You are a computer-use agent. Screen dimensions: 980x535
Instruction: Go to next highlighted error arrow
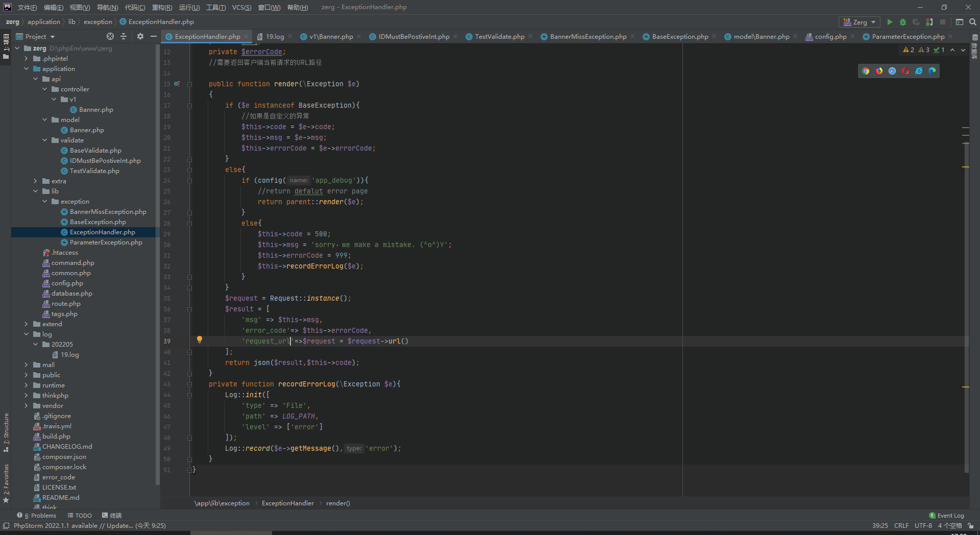tap(963, 50)
